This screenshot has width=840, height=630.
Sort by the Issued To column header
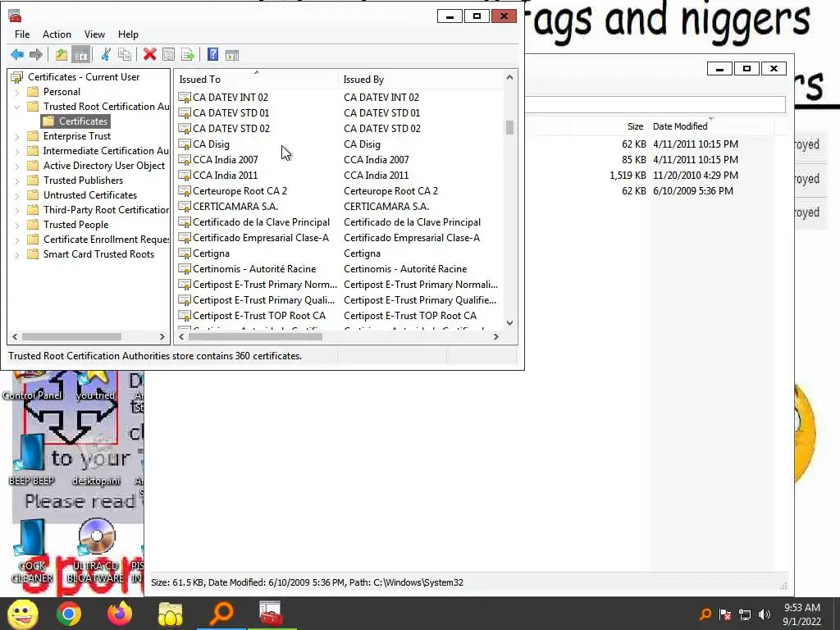(257, 80)
